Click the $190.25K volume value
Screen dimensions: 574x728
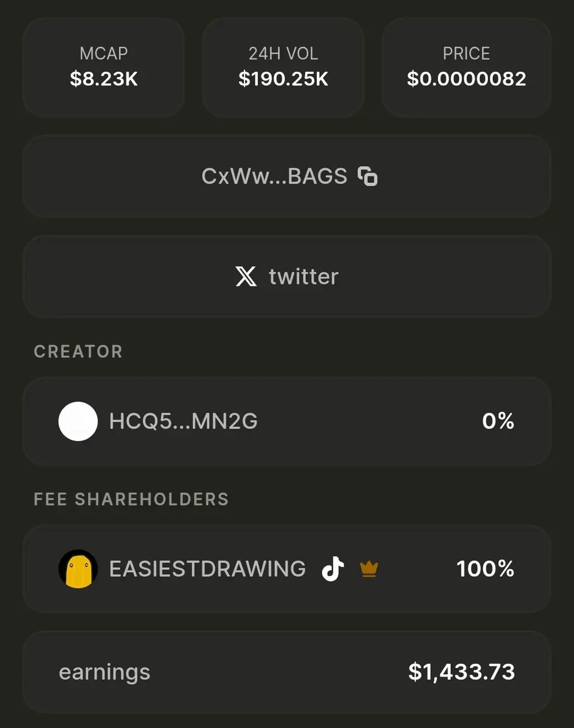(x=283, y=79)
